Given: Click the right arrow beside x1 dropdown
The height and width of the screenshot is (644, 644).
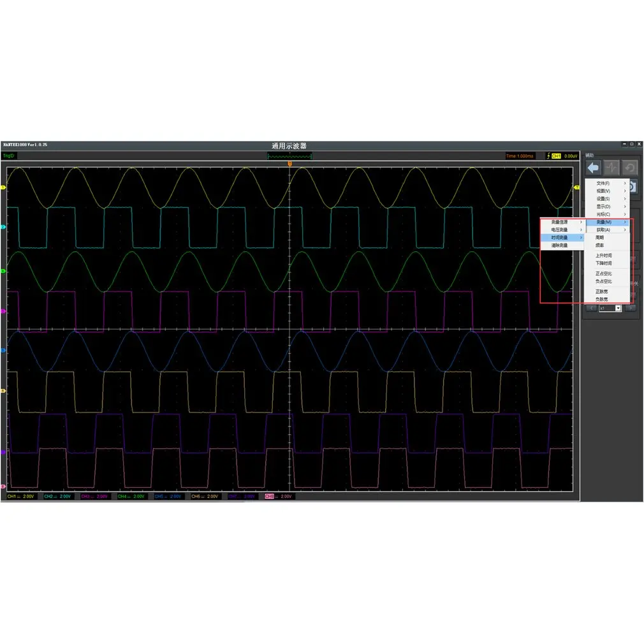Looking at the screenshot, I should pos(631,308).
